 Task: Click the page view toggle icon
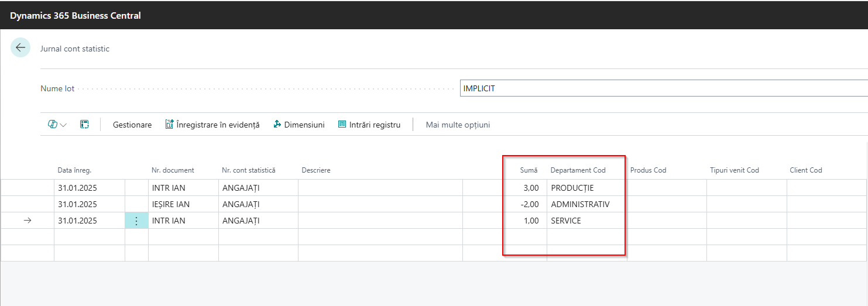pos(84,125)
